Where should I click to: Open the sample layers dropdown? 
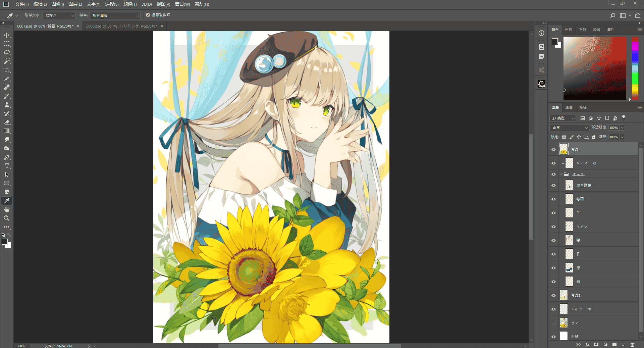coord(115,15)
